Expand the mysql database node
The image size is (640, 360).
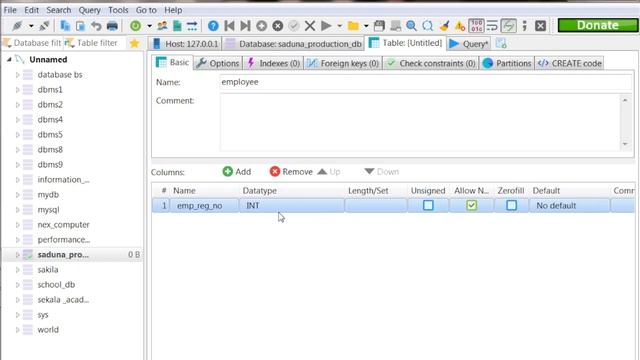click(17, 210)
